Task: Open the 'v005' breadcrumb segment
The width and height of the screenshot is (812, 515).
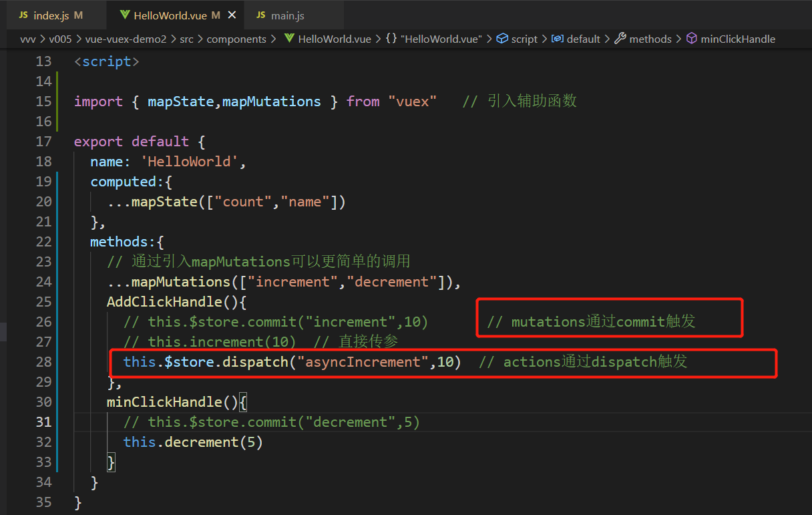Action: (59, 39)
